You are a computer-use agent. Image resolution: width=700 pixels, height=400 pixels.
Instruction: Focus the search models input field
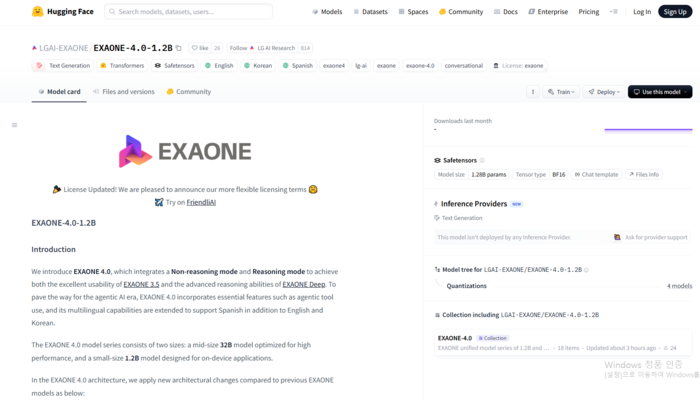click(x=188, y=12)
